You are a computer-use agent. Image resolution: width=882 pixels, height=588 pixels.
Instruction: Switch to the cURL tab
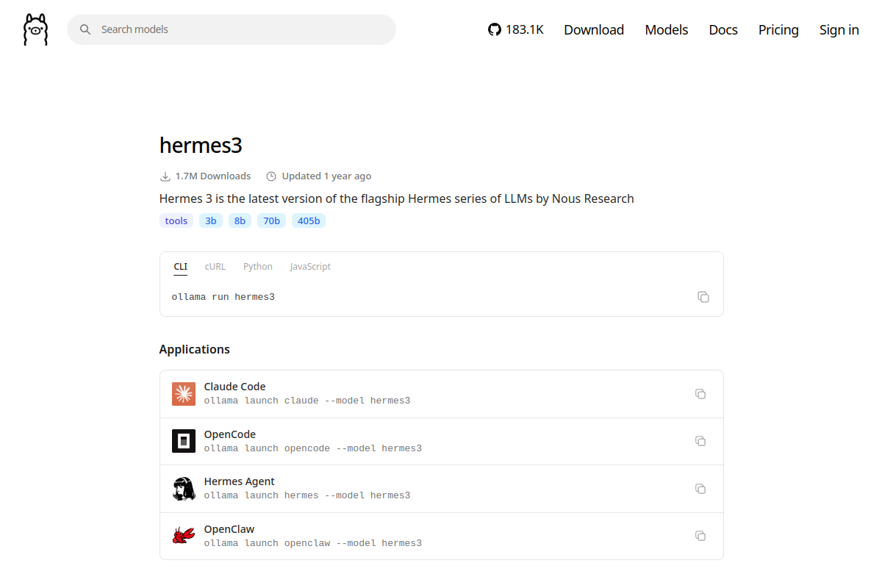click(215, 267)
